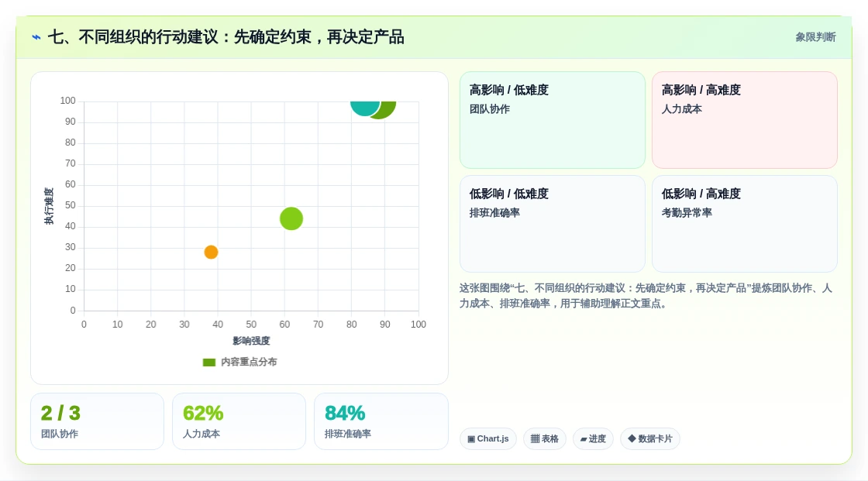Select the Chart.js tag chip

488,439
